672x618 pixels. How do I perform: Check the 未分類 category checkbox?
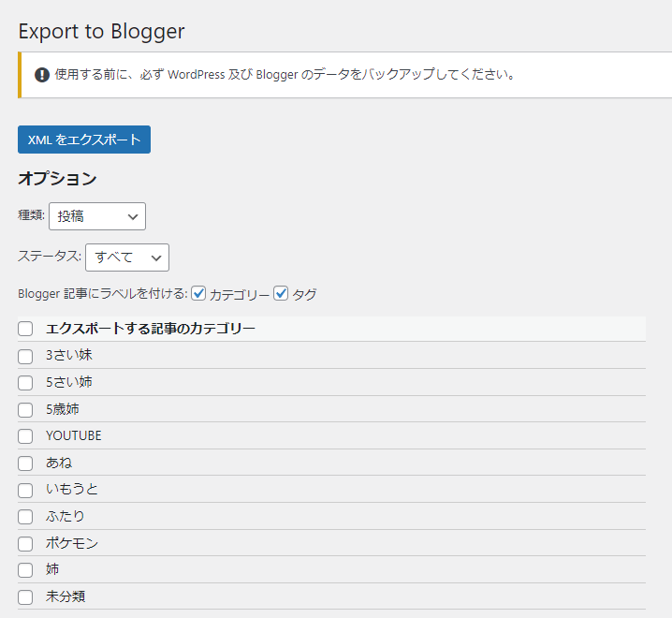(25, 596)
